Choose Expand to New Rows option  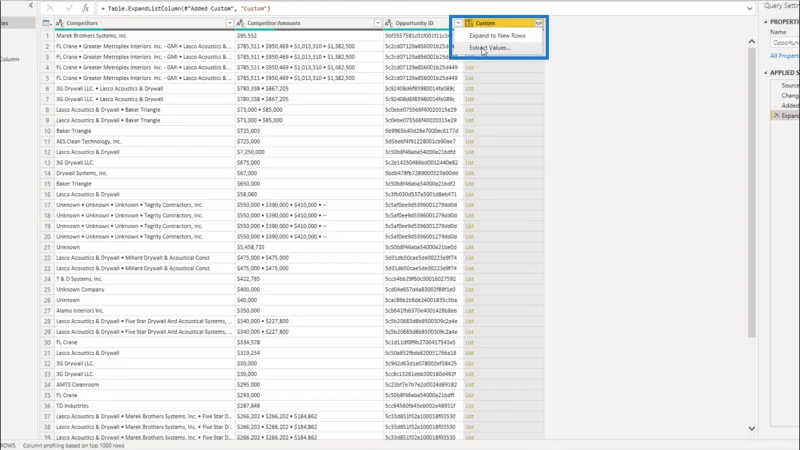click(497, 36)
